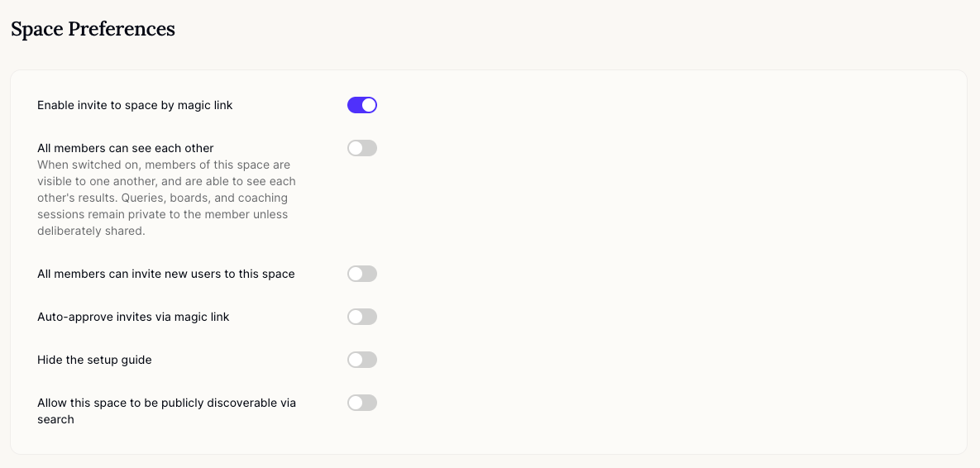This screenshot has height=468, width=980.
Task: Turn on Auto-approve invites via magic link
Action: coord(362,317)
